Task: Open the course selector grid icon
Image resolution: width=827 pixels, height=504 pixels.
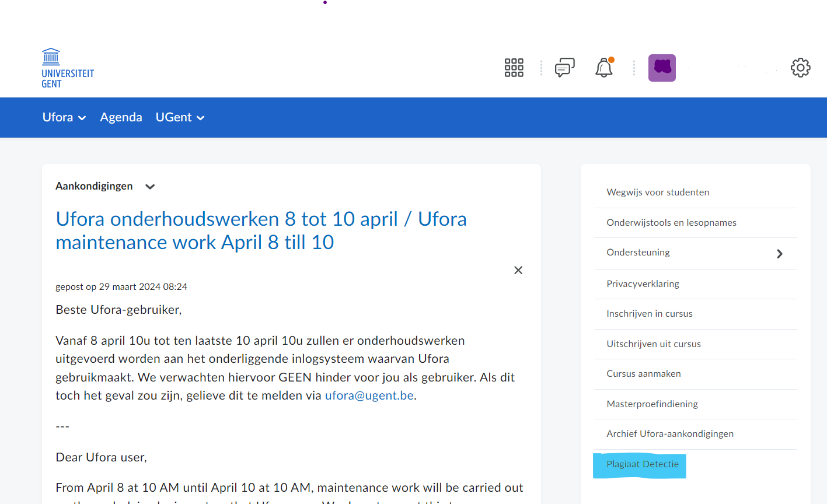Action: click(x=514, y=68)
